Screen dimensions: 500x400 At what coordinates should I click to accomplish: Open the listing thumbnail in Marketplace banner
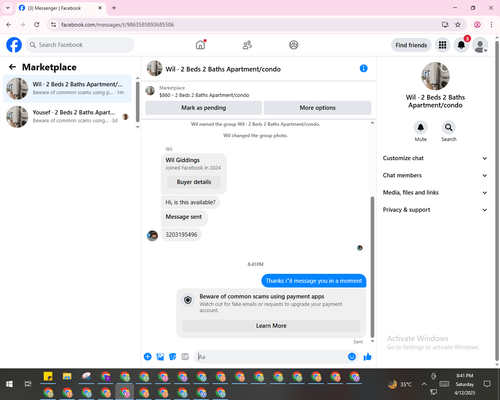click(150, 91)
